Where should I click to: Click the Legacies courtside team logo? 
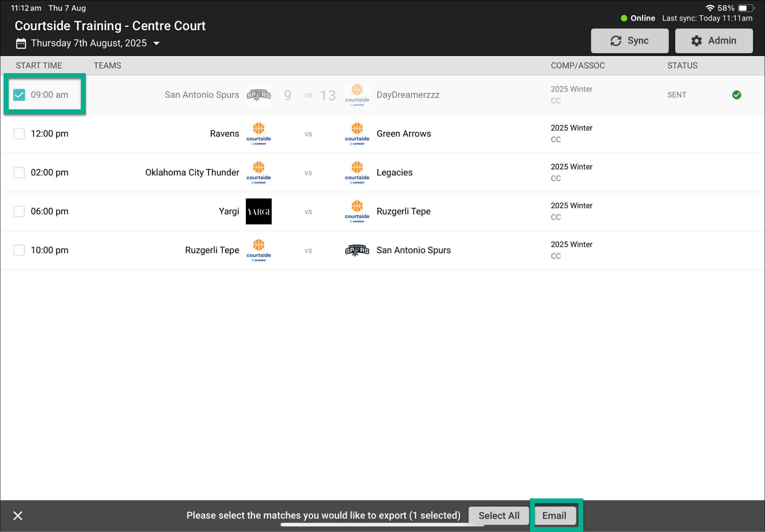357,172
